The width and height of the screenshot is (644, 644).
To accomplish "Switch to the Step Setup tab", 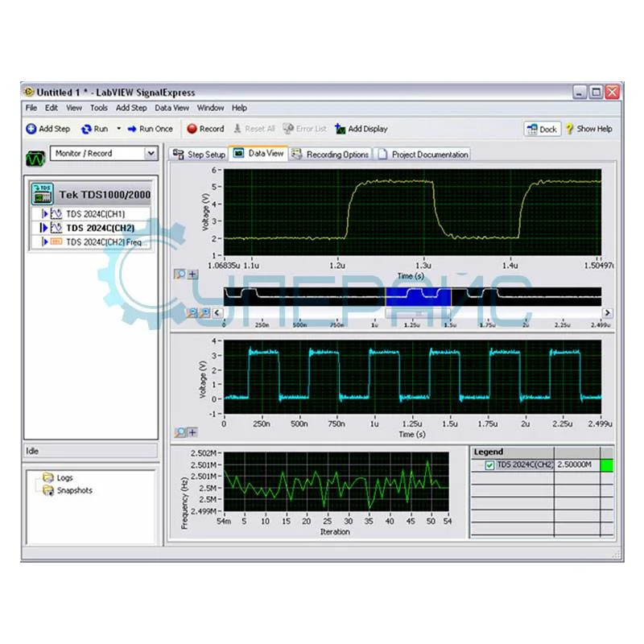I will point(204,154).
